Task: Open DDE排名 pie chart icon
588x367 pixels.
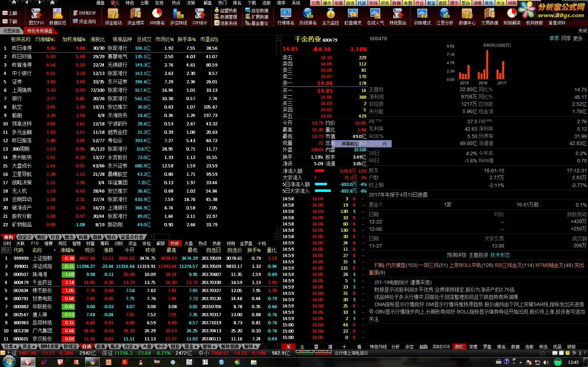Action: 157,16
